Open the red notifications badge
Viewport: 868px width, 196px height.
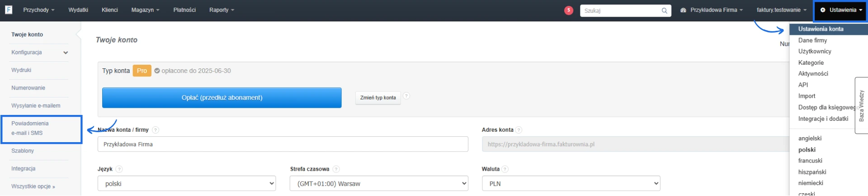tap(569, 10)
